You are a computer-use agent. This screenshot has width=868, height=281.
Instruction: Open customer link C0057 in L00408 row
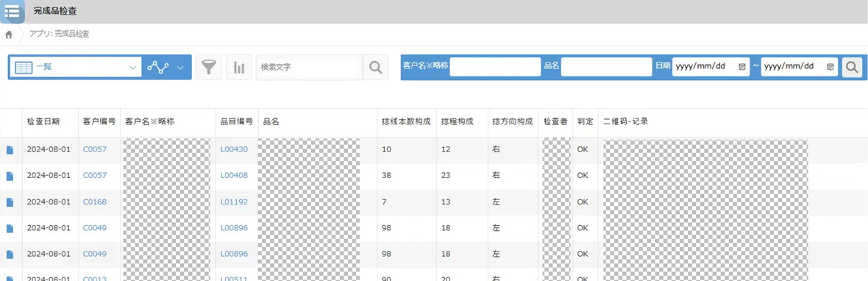(95, 175)
